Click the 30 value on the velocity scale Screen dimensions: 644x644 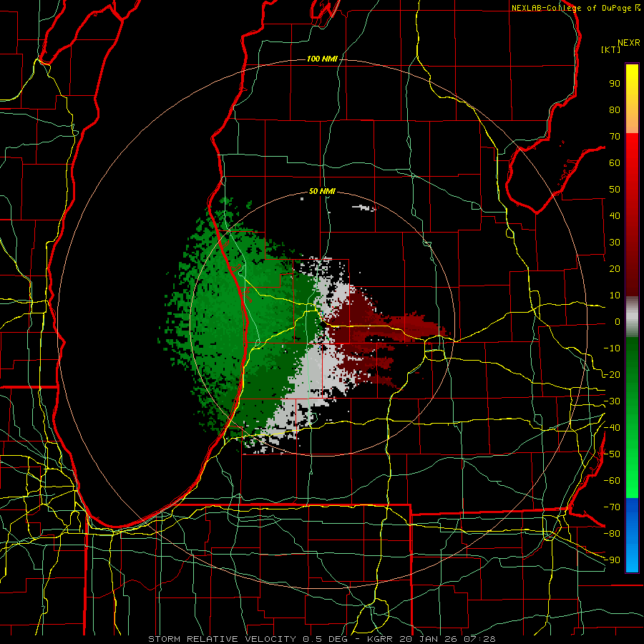[x=615, y=243]
